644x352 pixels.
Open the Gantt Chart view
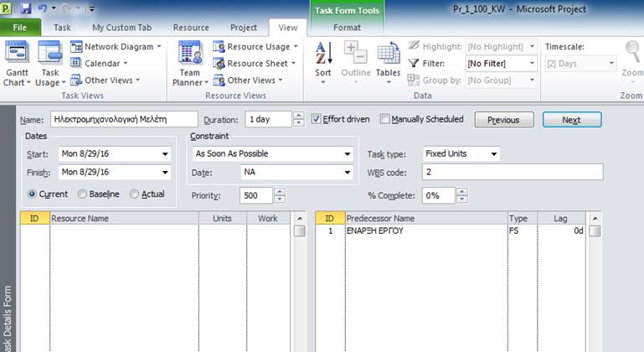(x=17, y=64)
